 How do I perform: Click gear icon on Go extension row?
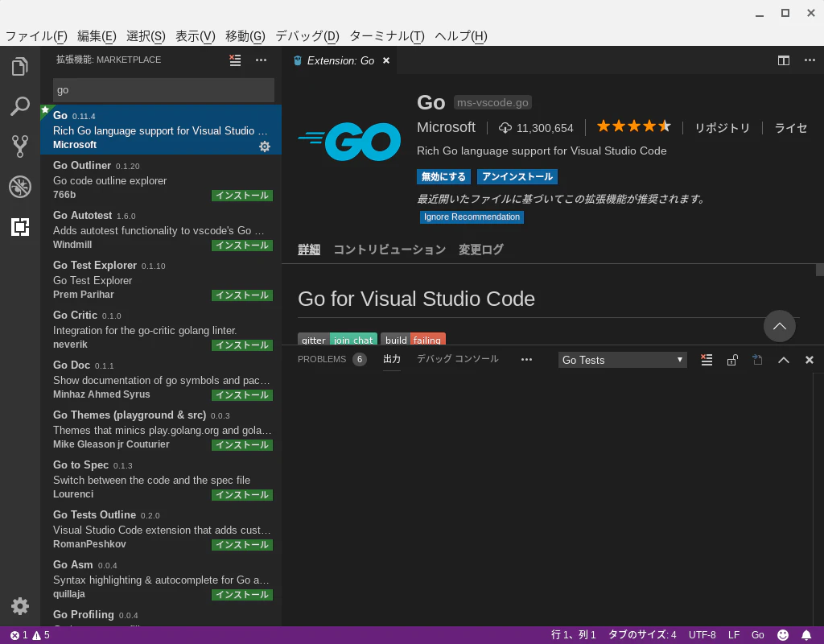[x=265, y=147]
